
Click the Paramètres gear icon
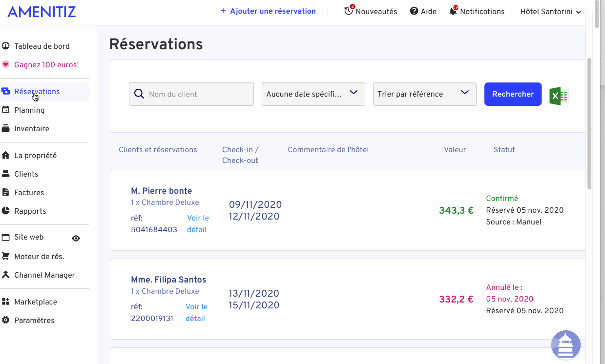[6, 321]
